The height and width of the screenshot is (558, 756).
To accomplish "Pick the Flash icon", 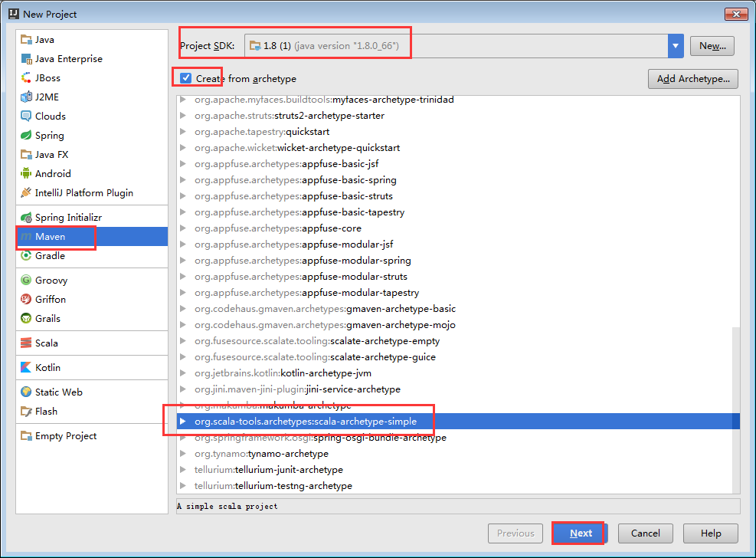I will [26, 412].
